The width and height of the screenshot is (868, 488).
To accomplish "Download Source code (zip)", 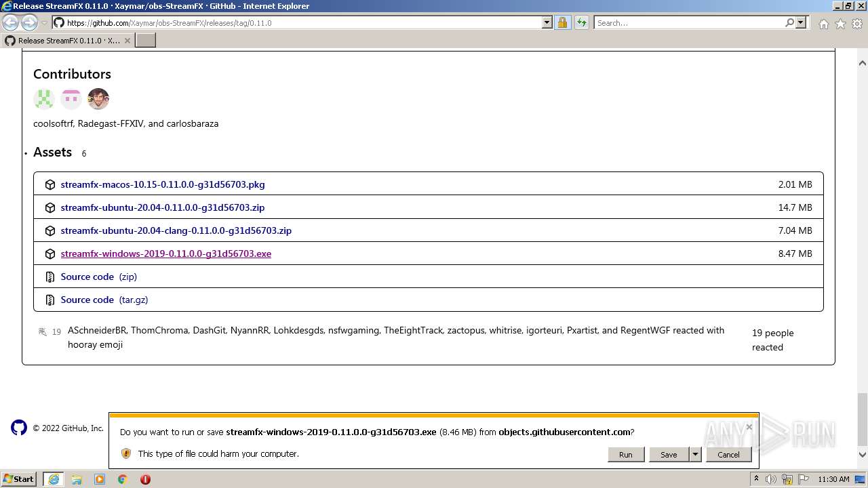I will click(99, 277).
